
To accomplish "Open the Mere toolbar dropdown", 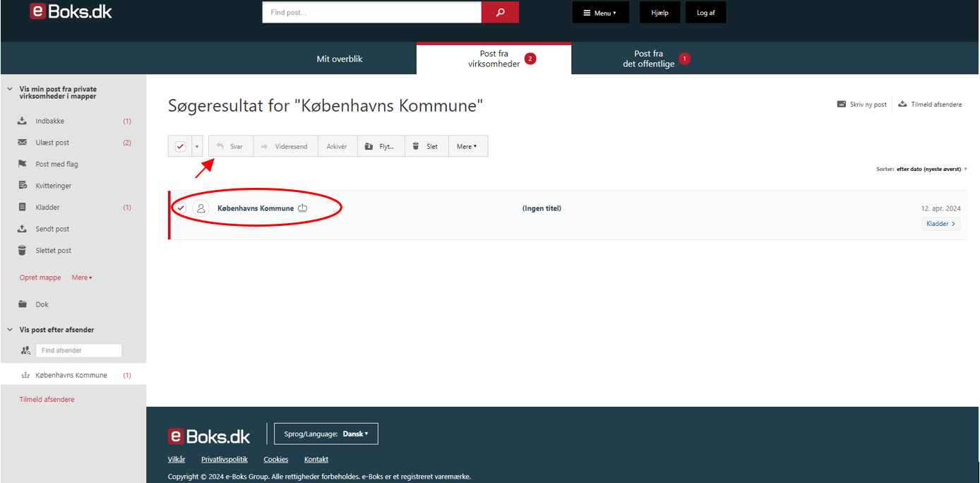I will [468, 146].
